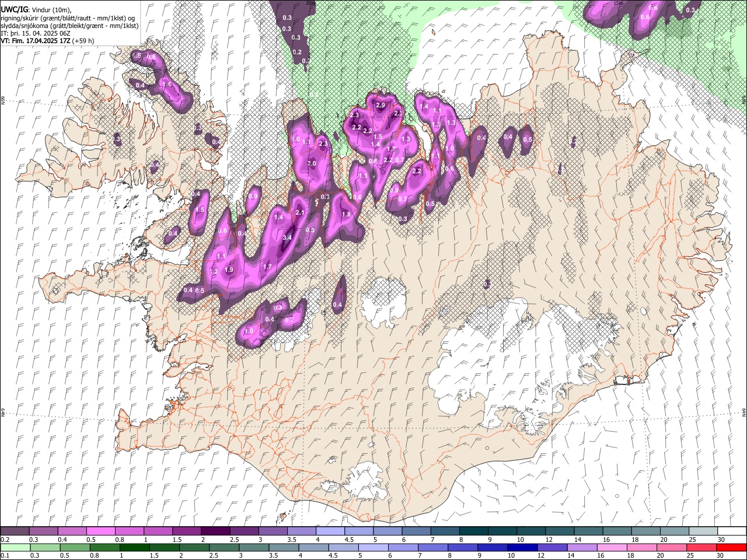Pick the darkest green 1 swatch in rain legend
Screen dimensions: 747x560
(134, 547)
